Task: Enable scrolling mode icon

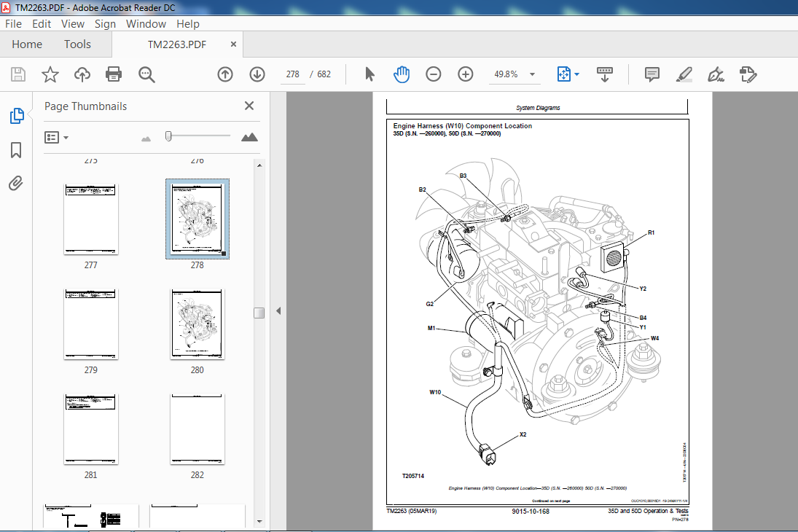Action: click(605, 74)
